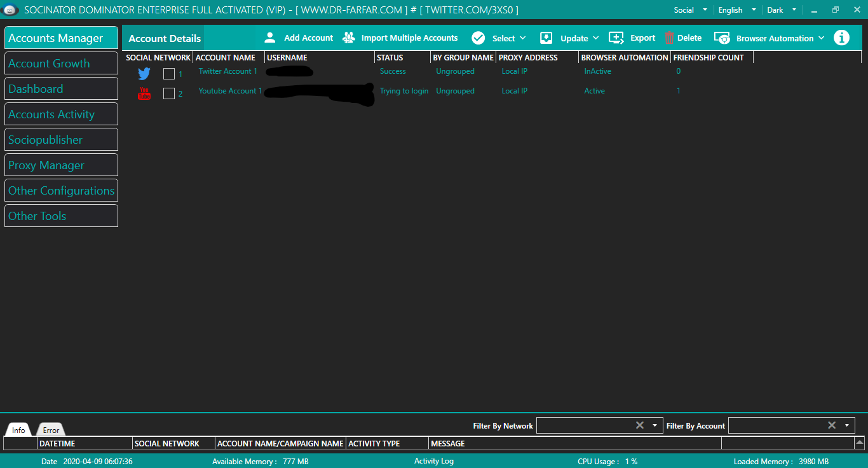Click the 'Trying to login' status cell
Screen dimensions: 868x468
[404, 91]
